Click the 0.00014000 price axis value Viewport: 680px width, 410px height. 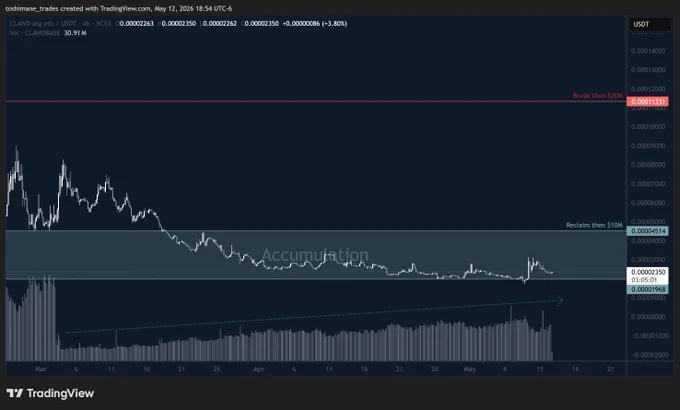(648, 51)
